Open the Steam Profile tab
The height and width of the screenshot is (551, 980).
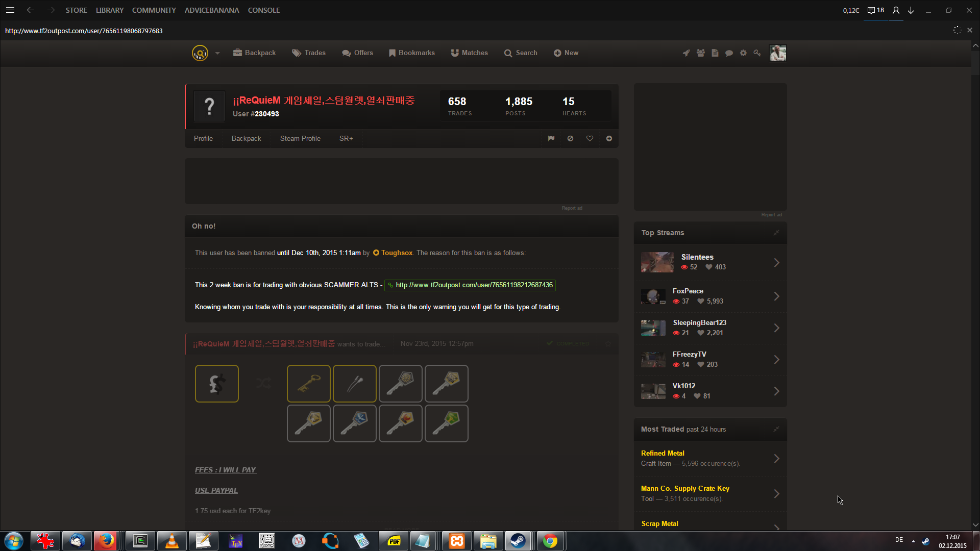point(300,138)
